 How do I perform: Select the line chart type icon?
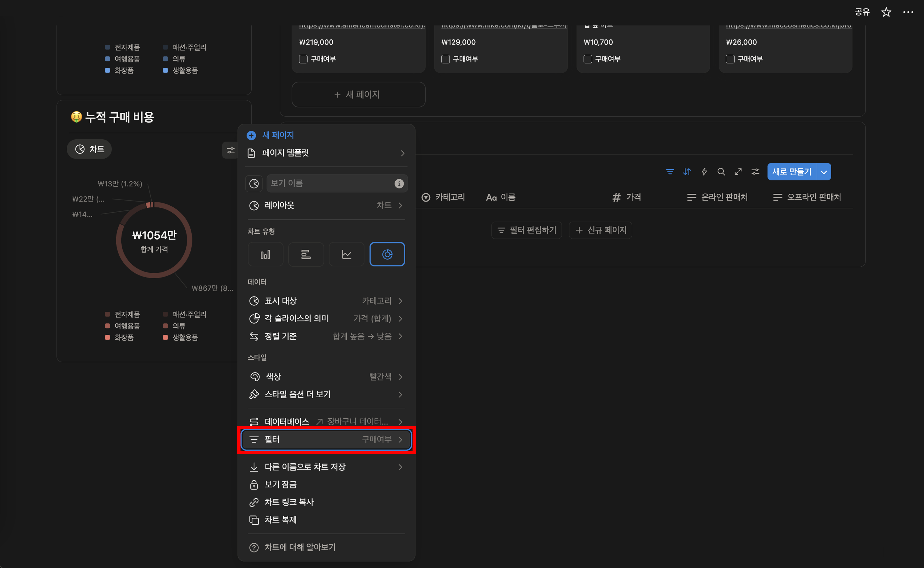pyautogui.click(x=347, y=254)
